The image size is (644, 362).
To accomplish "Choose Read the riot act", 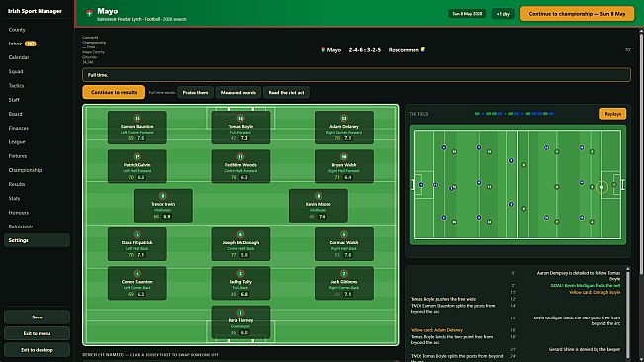I will point(286,92).
